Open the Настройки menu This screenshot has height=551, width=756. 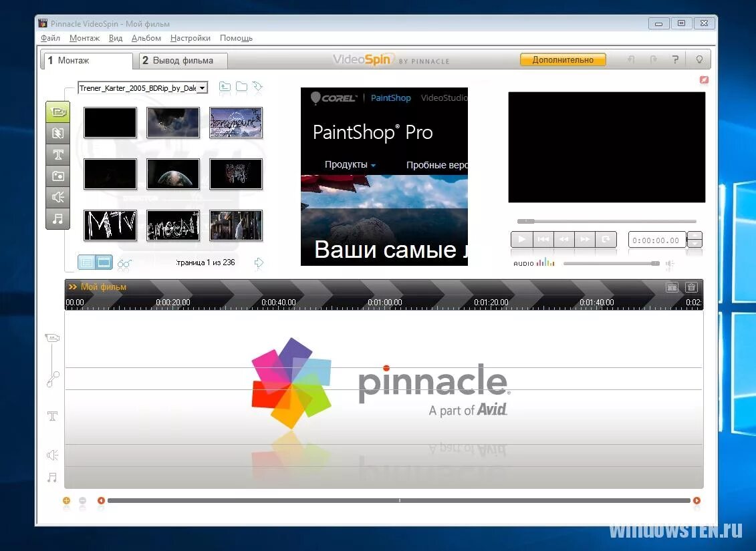(x=190, y=38)
